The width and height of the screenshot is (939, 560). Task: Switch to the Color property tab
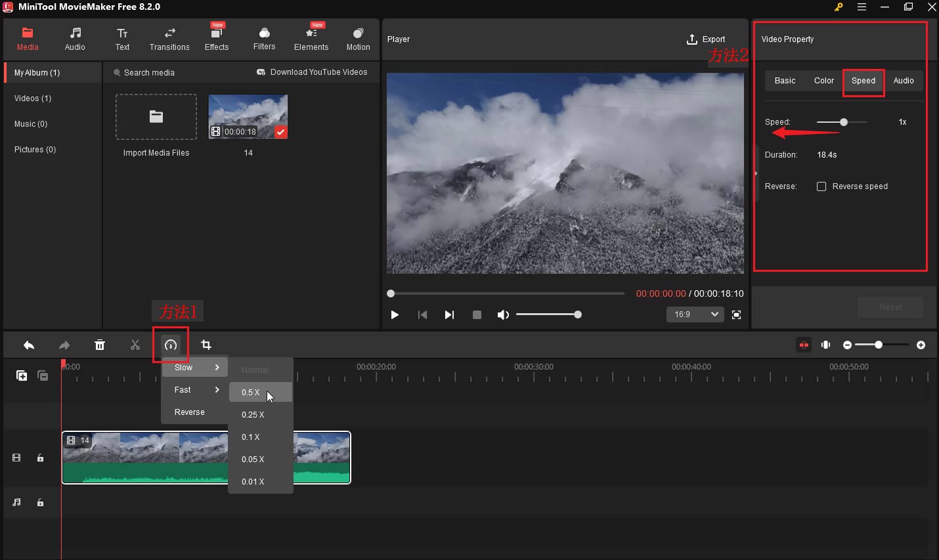824,81
